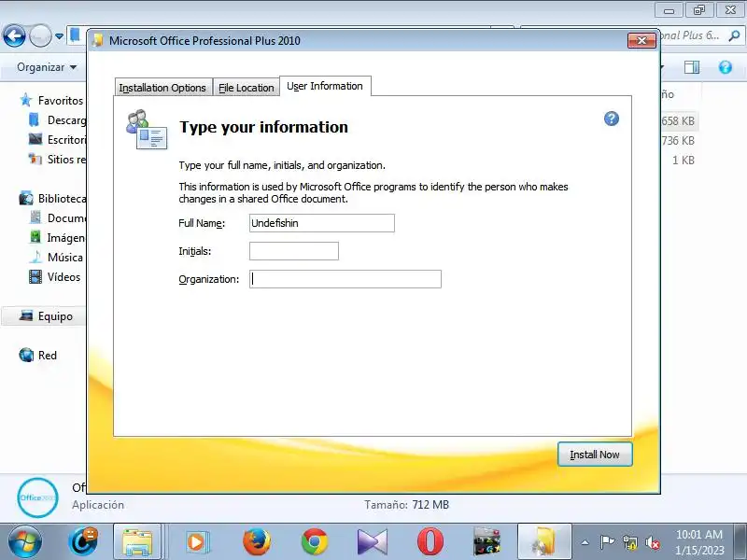Open the taskbar icon next to Opera
The height and width of the screenshot is (560, 747).
[486, 542]
